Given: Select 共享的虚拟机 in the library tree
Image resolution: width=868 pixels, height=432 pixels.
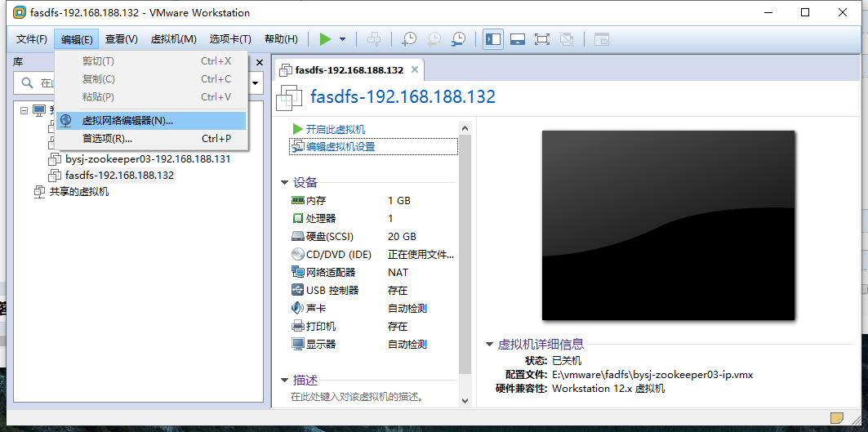Looking at the screenshot, I should point(79,192).
